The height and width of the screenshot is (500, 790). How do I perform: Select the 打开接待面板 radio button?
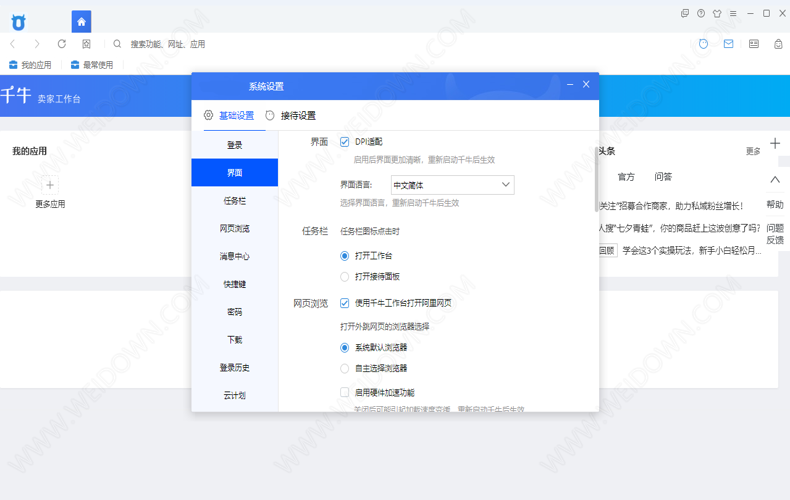345,277
